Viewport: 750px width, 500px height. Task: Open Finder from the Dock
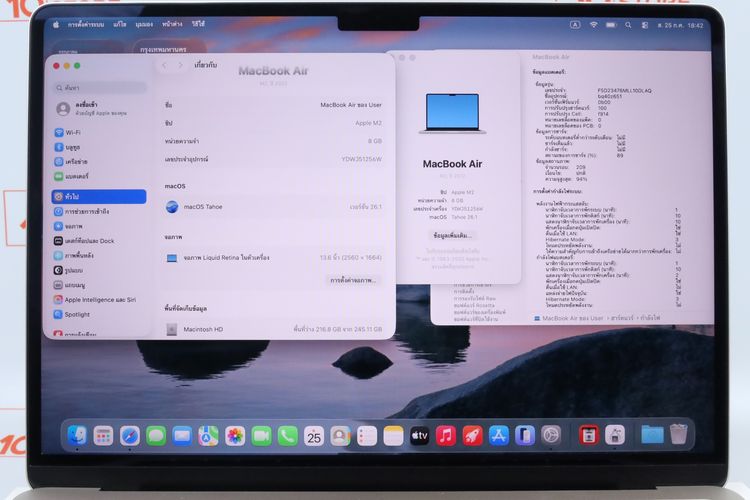coord(77,436)
